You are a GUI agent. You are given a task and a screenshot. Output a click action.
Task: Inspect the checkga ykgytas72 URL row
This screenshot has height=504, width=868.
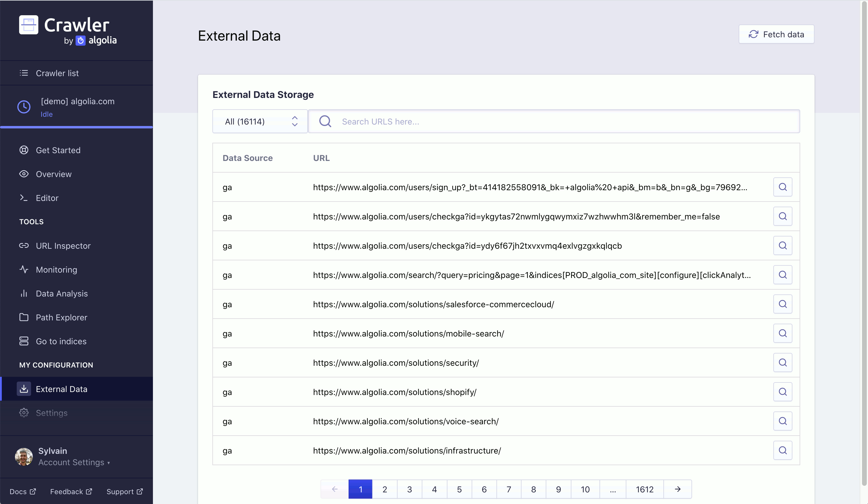(783, 216)
